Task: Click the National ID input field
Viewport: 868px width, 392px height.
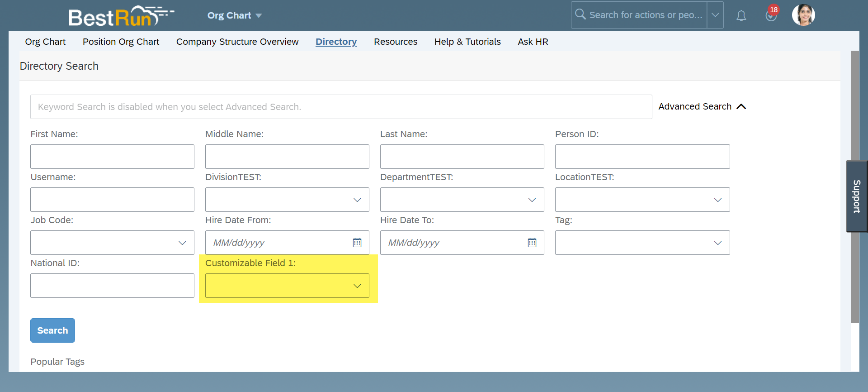Action: click(x=112, y=286)
